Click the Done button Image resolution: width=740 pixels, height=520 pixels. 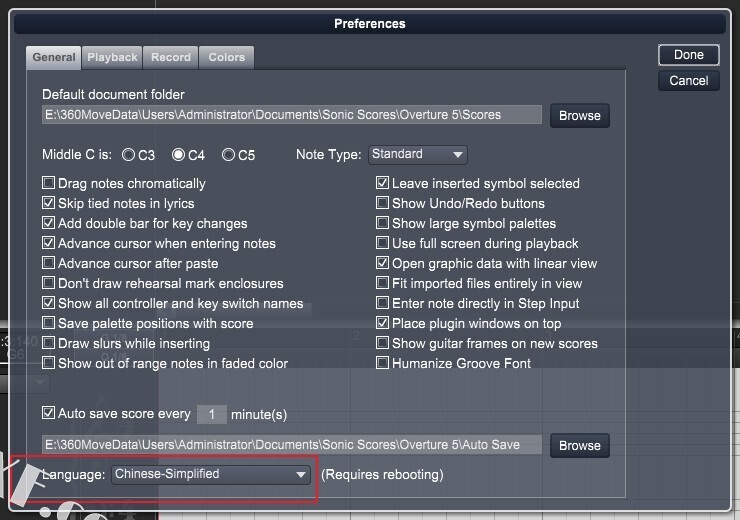coord(688,55)
